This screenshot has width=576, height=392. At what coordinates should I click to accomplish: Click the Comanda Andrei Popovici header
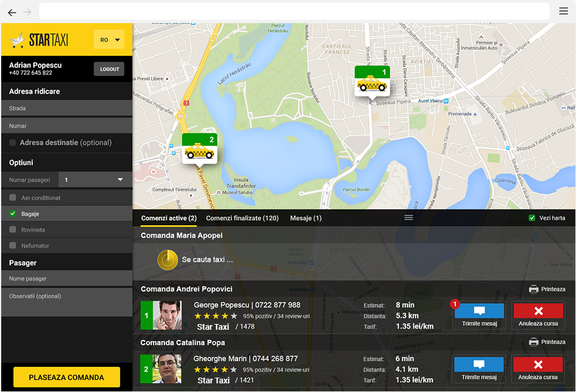(186, 289)
